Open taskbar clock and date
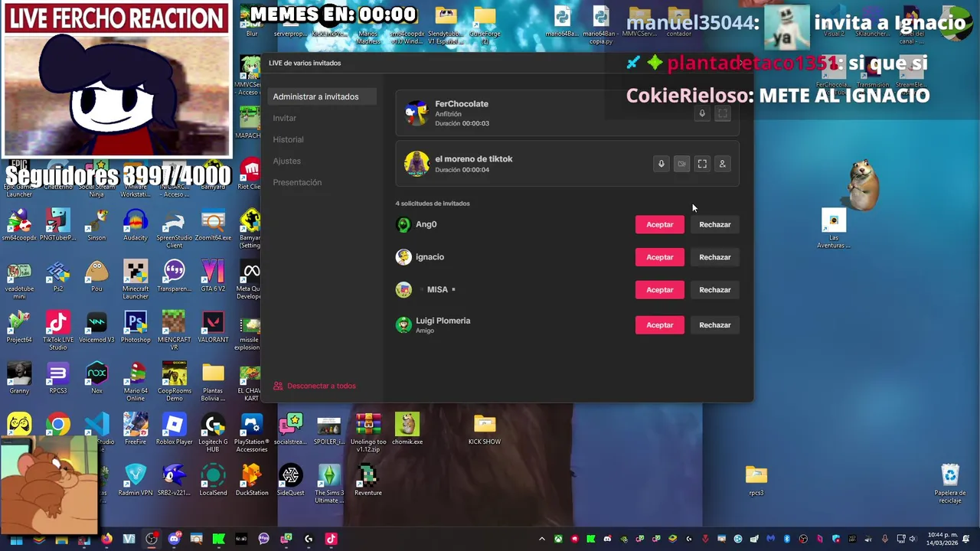 click(x=942, y=539)
